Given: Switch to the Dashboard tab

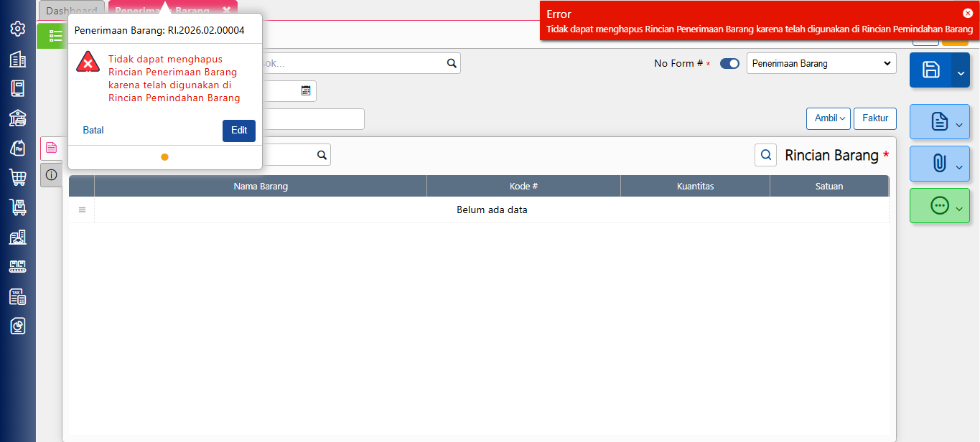Looking at the screenshot, I should coord(72,11).
